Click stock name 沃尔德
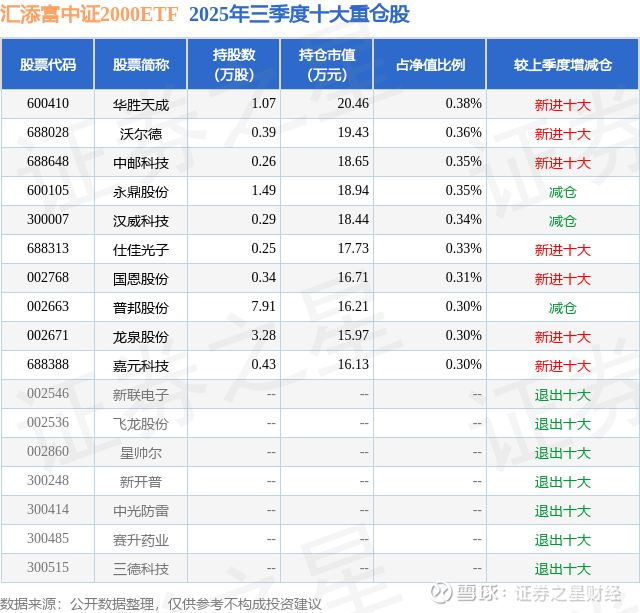This screenshot has height=613, width=640. click(x=141, y=134)
